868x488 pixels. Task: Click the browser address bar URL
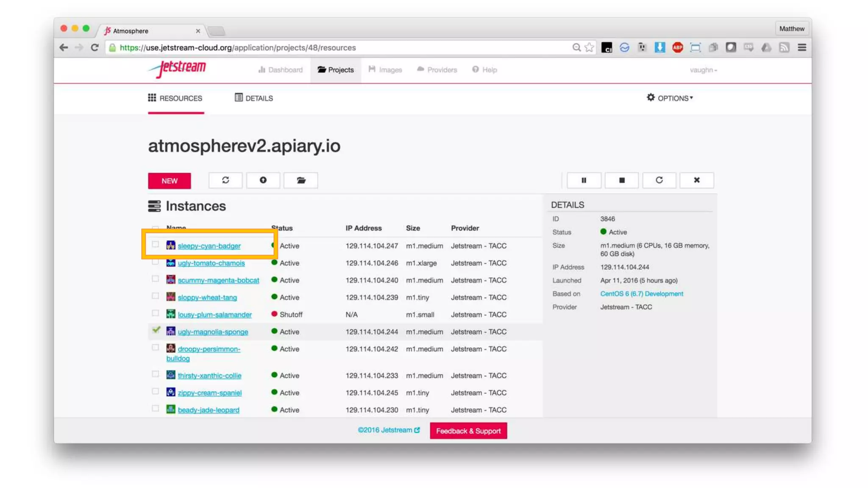pos(237,47)
